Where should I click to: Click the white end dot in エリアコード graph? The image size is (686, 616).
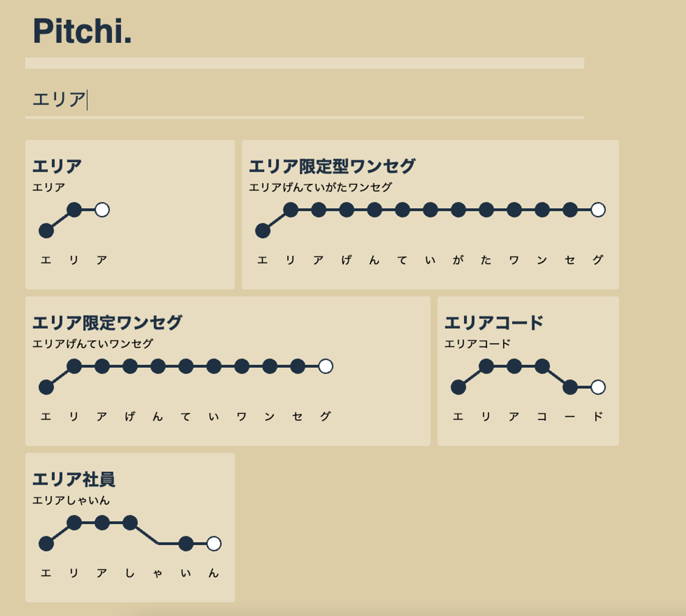(598, 387)
